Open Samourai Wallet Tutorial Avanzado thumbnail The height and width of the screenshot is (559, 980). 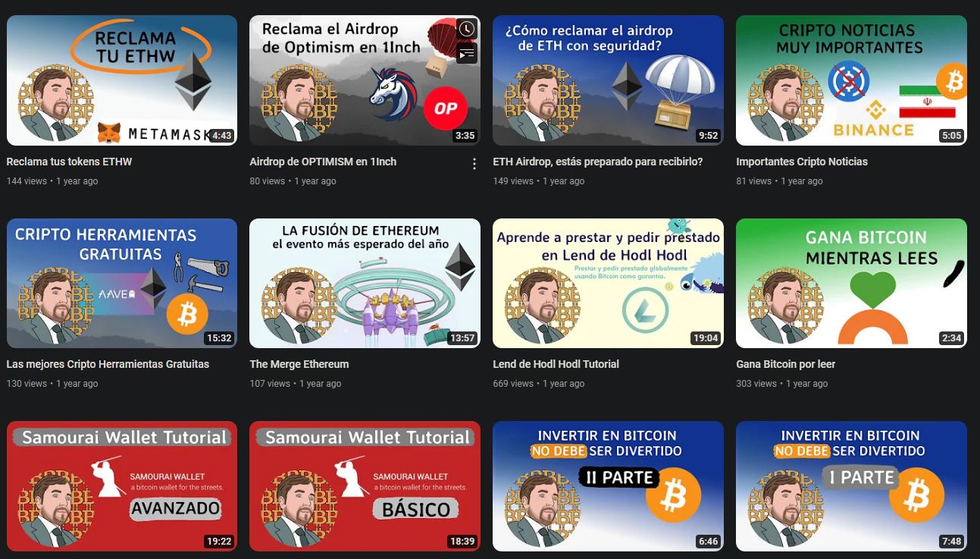122,486
